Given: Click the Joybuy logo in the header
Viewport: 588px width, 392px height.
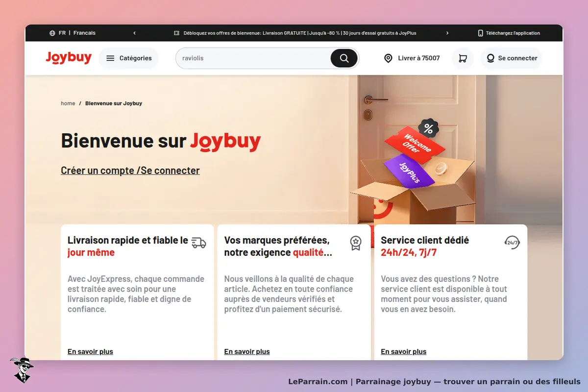Looking at the screenshot, I should click(x=69, y=58).
